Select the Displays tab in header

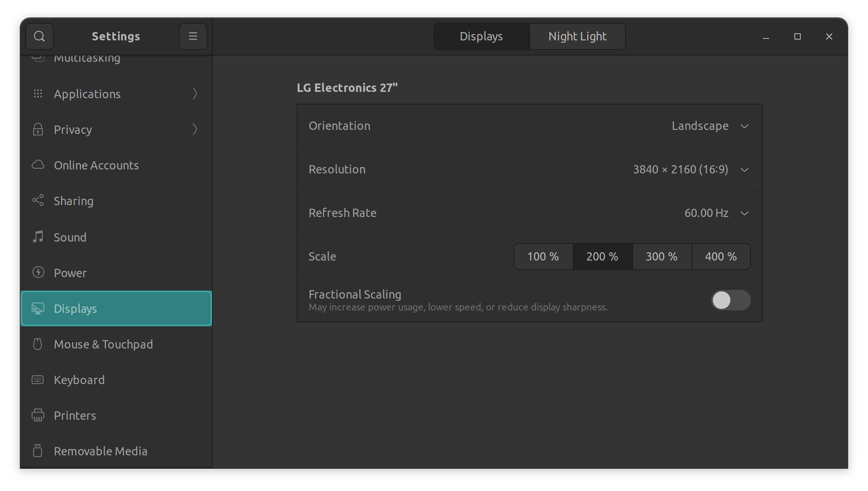481,36
